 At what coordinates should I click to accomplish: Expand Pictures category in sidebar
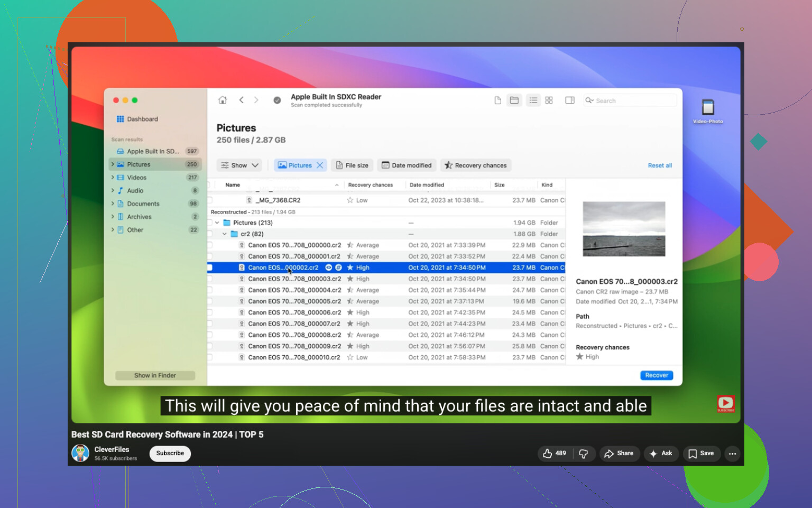[113, 164]
